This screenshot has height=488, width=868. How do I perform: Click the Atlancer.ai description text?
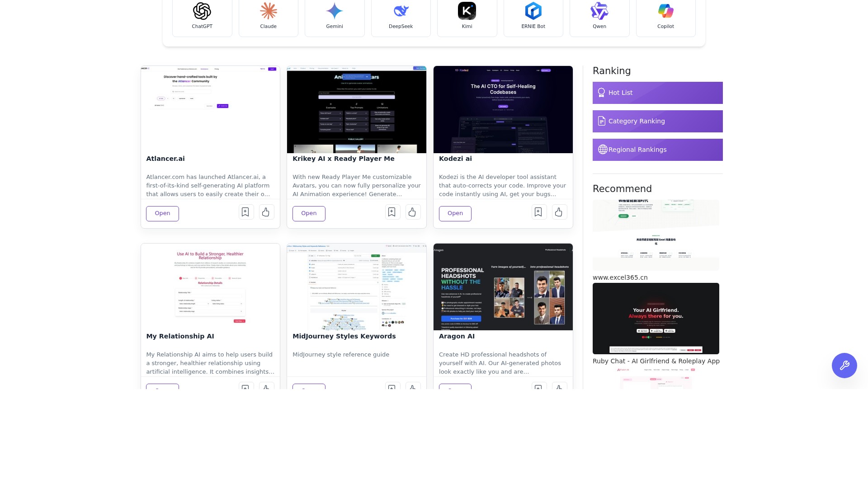coord(210,186)
